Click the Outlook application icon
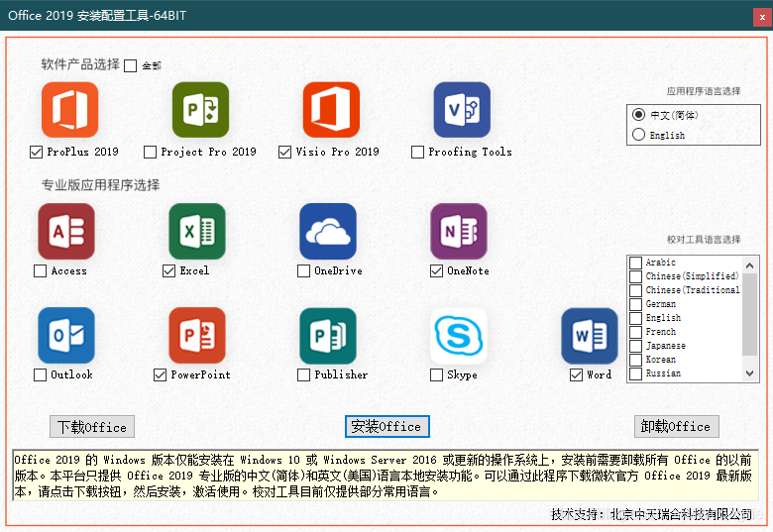Image resolution: width=773 pixels, height=532 pixels. [x=66, y=336]
